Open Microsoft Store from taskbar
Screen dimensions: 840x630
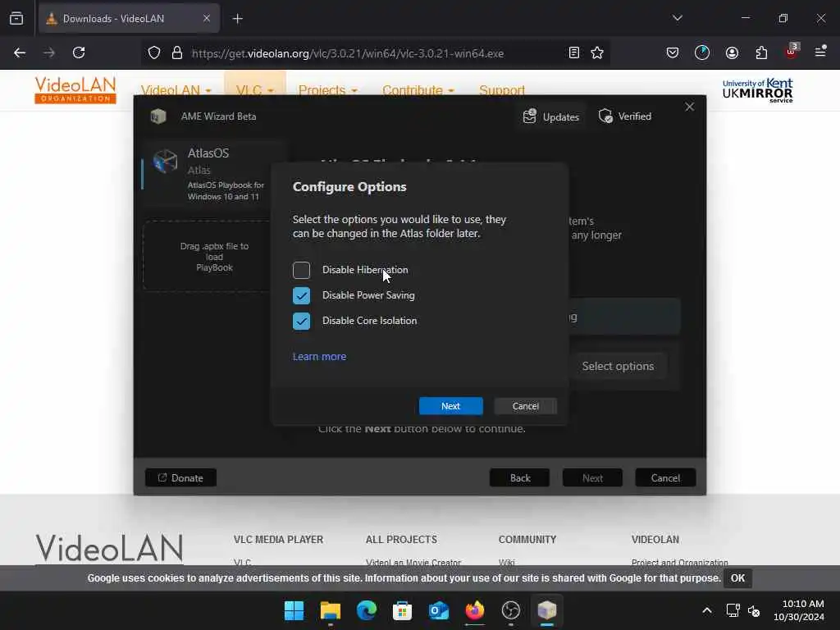point(402,610)
